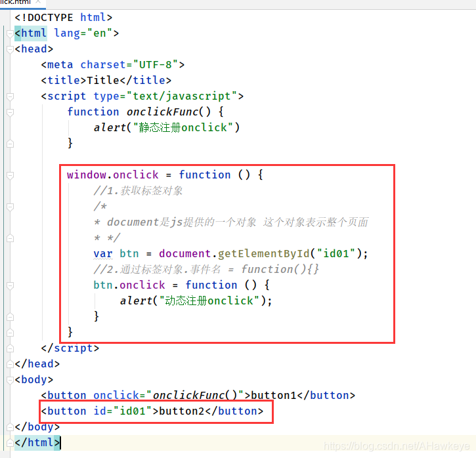
Task: Click btn.onclick assignment line
Action: pyautogui.click(x=181, y=285)
